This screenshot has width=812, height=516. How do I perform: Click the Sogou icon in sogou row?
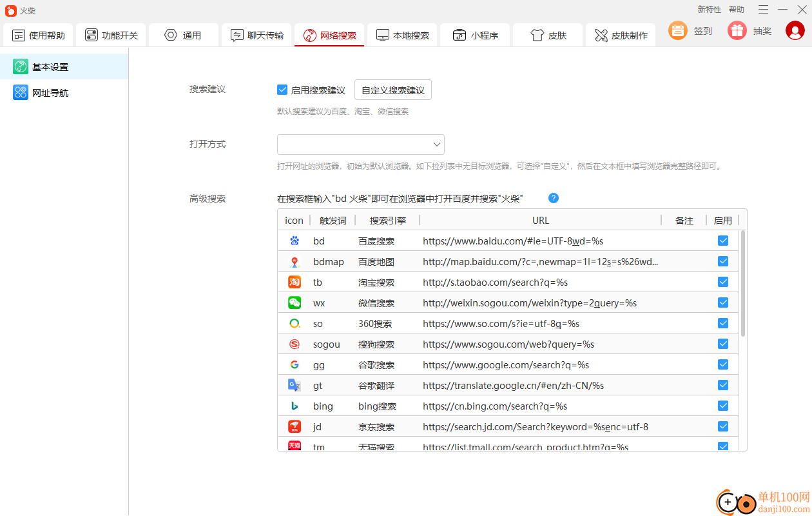pyautogui.click(x=295, y=344)
